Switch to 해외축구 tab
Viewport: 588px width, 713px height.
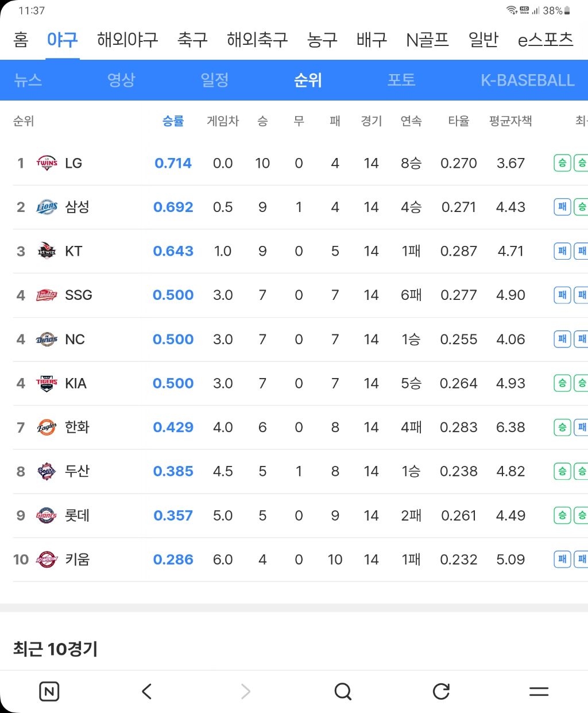coord(257,40)
